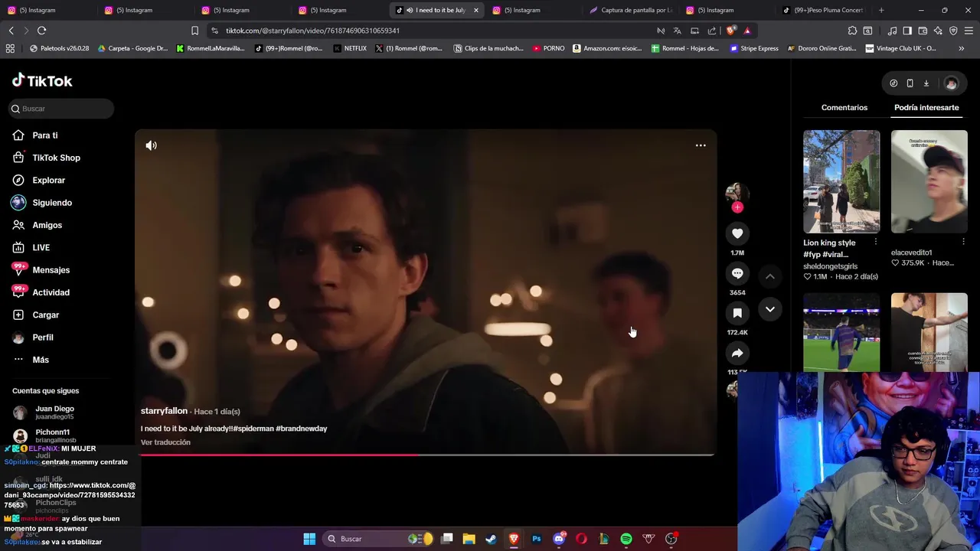980x551 pixels.
Task: Expand the bookmarks overflow chevron
Action: pos(961,48)
